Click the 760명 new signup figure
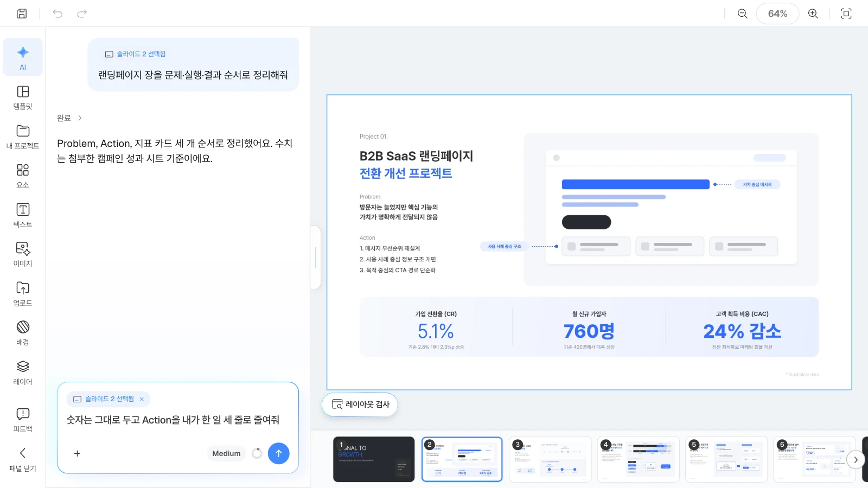This screenshot has width=868, height=488. coord(589,331)
